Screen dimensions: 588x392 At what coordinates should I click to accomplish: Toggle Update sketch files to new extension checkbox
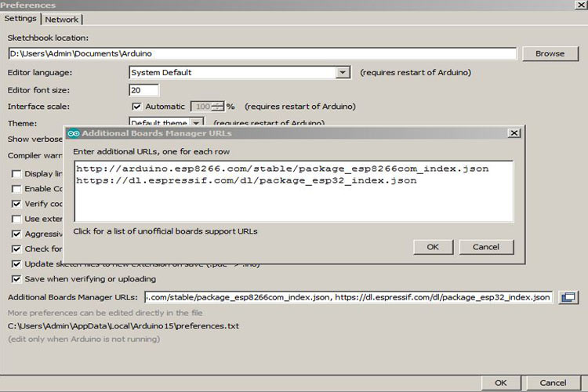tap(16, 264)
